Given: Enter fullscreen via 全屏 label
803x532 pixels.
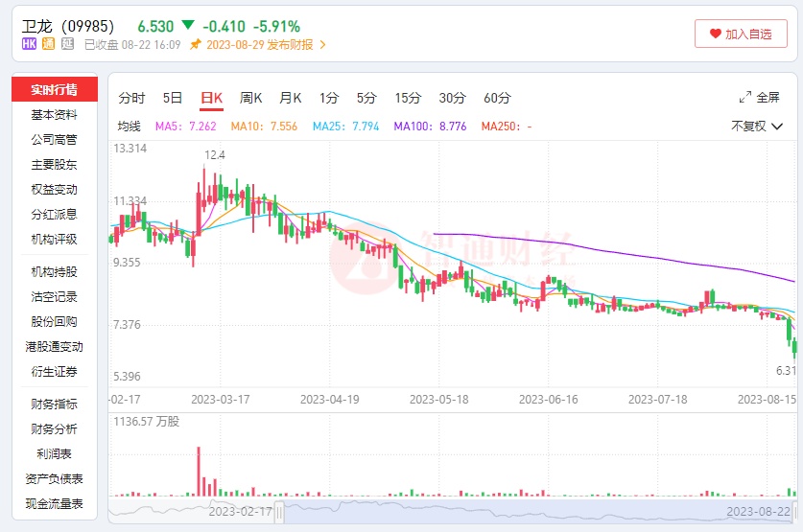Looking at the screenshot, I should tap(768, 97).
